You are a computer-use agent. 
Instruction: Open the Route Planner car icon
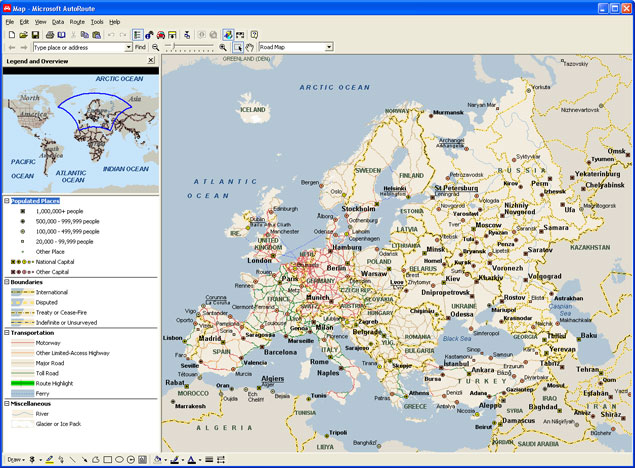161,35
